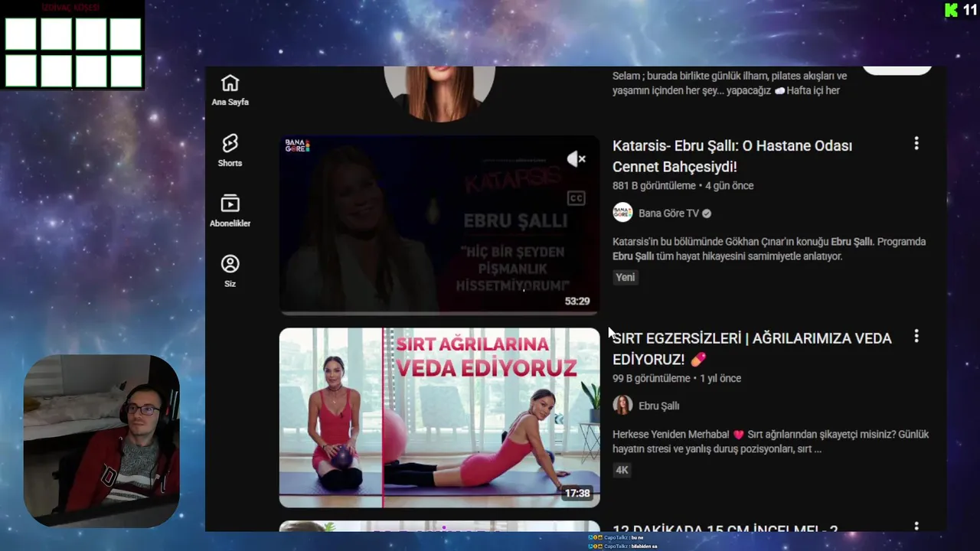The height and width of the screenshot is (551, 980).
Task: Click the streamer webcam overlay
Action: pyautogui.click(x=101, y=441)
